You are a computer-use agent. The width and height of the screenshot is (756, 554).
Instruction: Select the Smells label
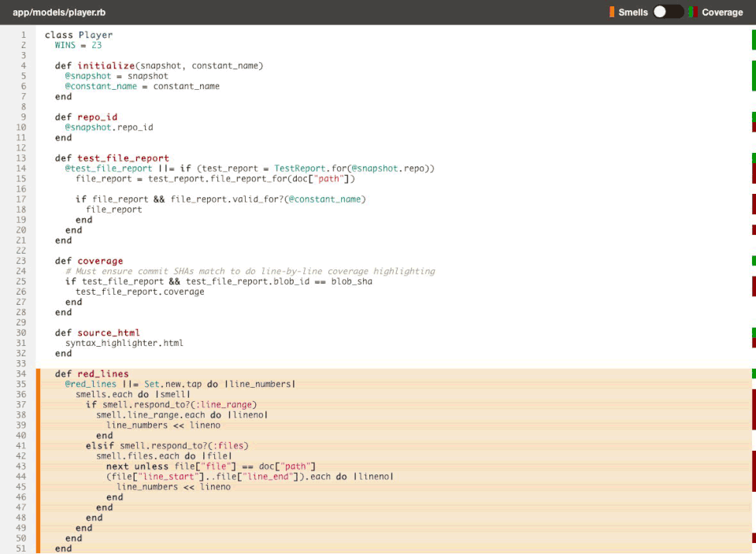tap(633, 13)
